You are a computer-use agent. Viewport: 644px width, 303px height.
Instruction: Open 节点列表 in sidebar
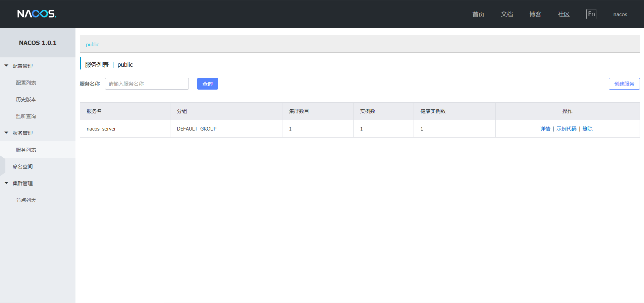click(26, 200)
